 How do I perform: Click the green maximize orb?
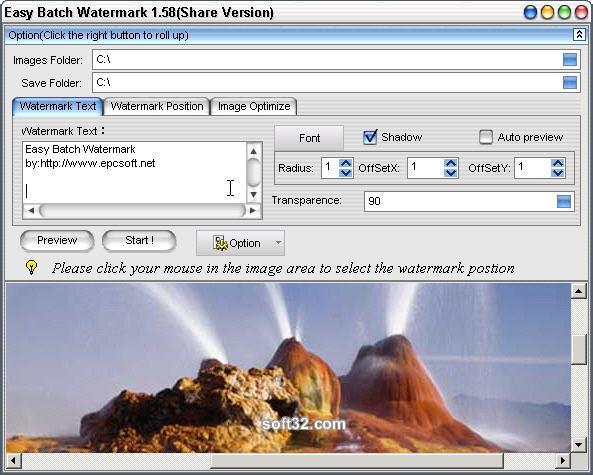[x=564, y=12]
